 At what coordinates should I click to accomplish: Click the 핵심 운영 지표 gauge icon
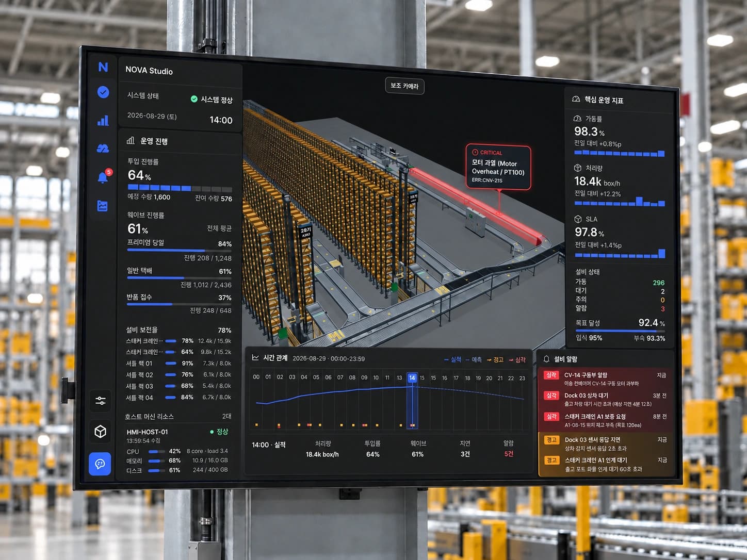coord(576,99)
